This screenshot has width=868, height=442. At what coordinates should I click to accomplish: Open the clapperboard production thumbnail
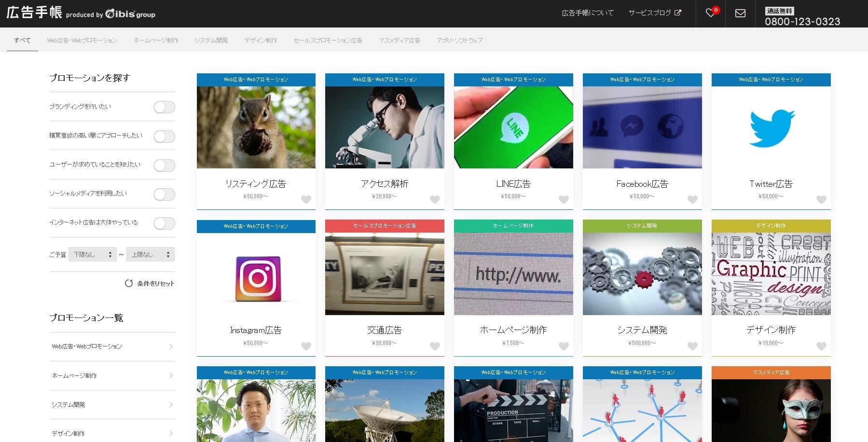click(513, 411)
